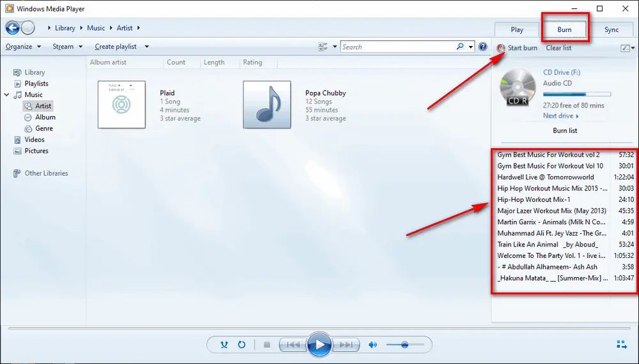
Task: Go back with the blue back arrow
Action: click(x=12, y=27)
